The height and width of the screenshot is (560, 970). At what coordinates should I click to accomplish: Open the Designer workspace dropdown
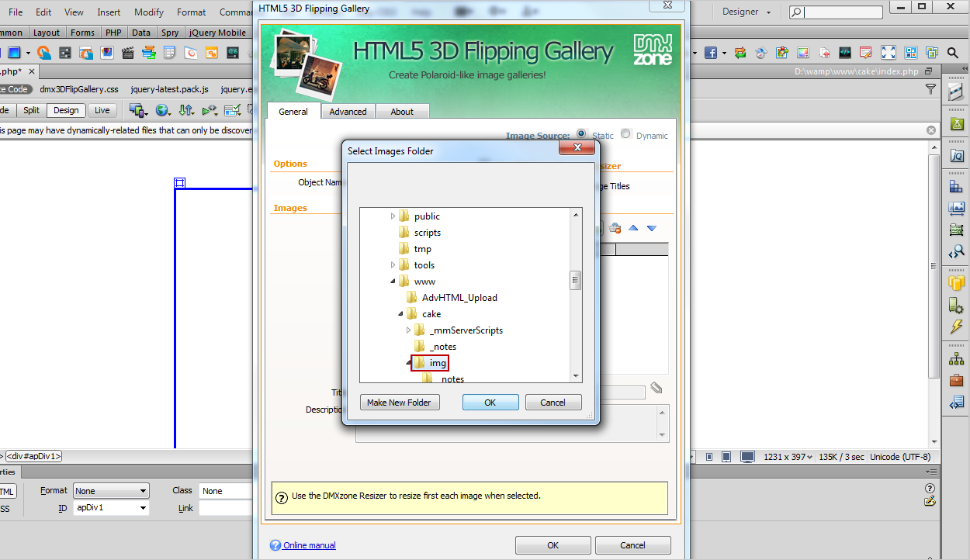747,12
